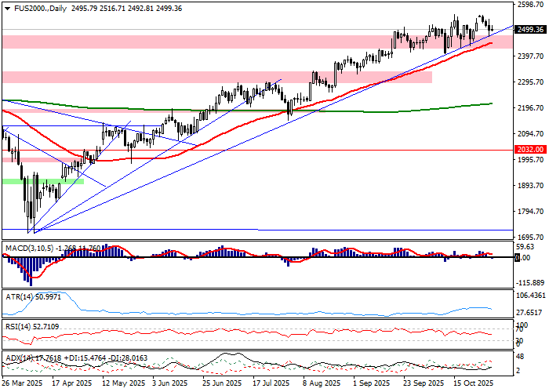Click the ATR(14) indicator label
This screenshot has height=392, width=549.
[19, 298]
